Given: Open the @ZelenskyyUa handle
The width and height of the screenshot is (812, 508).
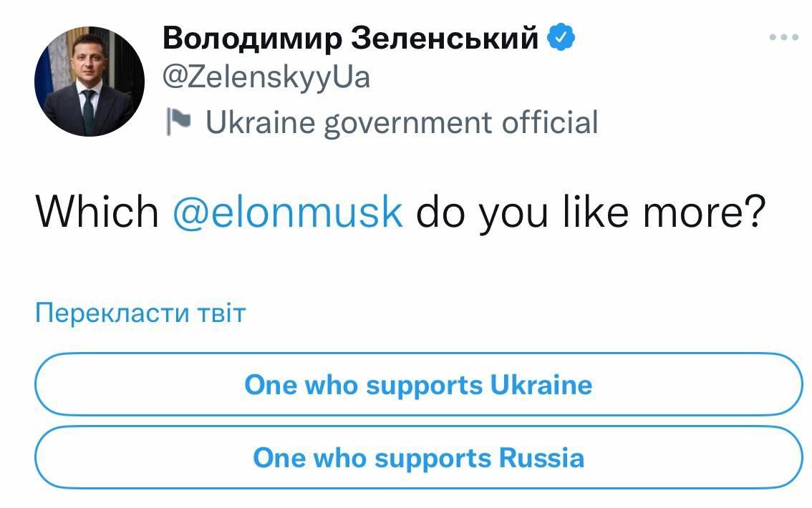Looking at the screenshot, I should (266, 77).
